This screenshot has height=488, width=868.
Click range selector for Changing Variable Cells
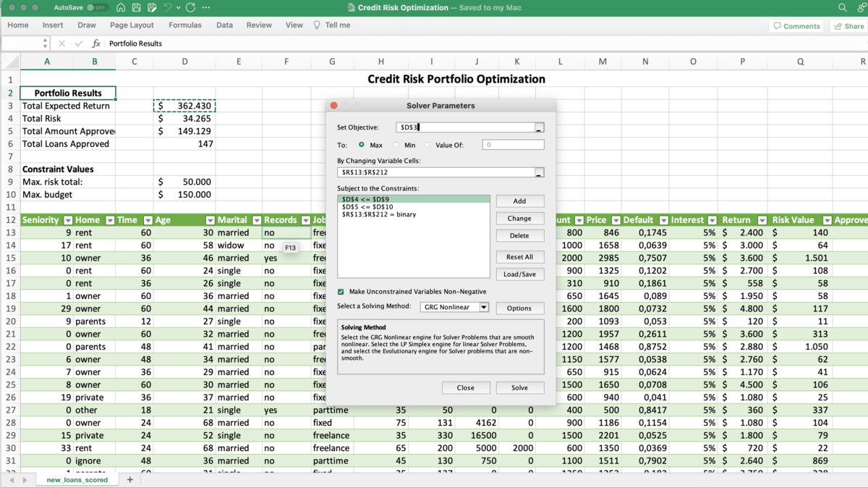pos(539,173)
